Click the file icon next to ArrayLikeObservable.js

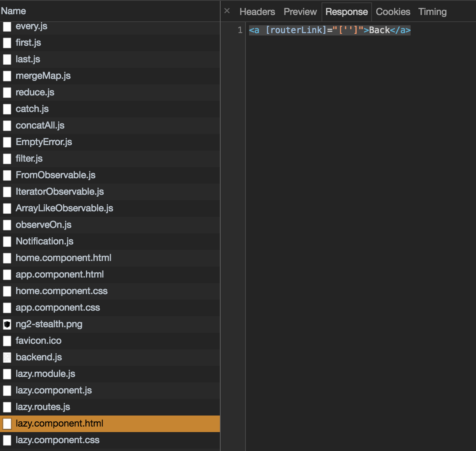pos(7,209)
